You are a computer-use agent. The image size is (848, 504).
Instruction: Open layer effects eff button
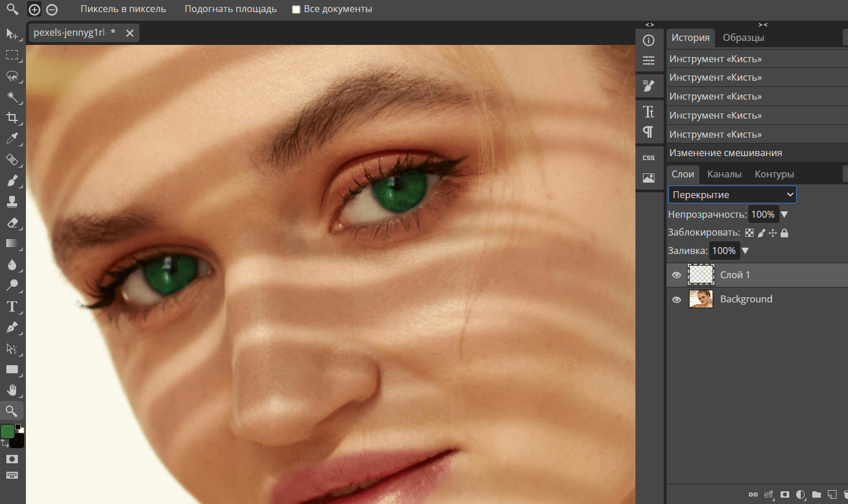(x=769, y=494)
